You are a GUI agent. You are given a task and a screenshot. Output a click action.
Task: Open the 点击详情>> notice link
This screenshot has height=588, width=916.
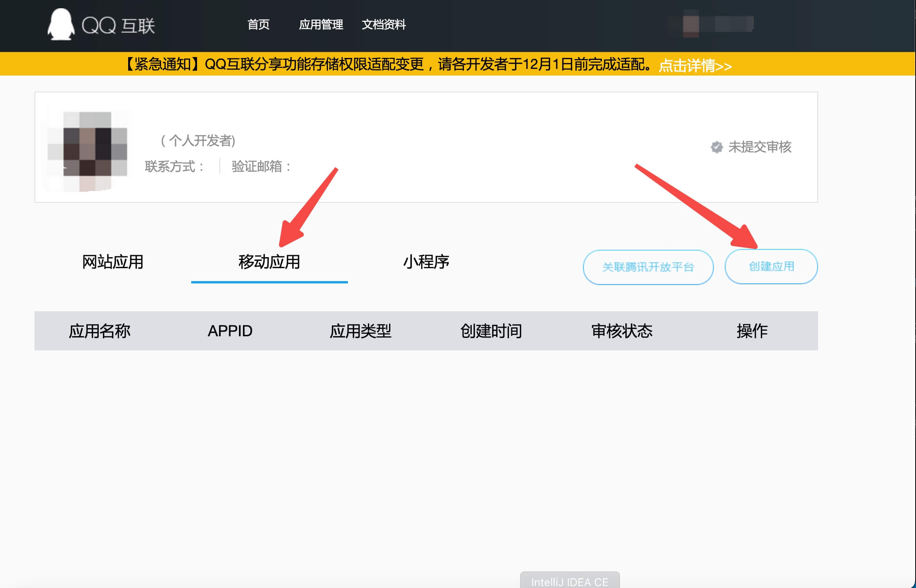695,65
